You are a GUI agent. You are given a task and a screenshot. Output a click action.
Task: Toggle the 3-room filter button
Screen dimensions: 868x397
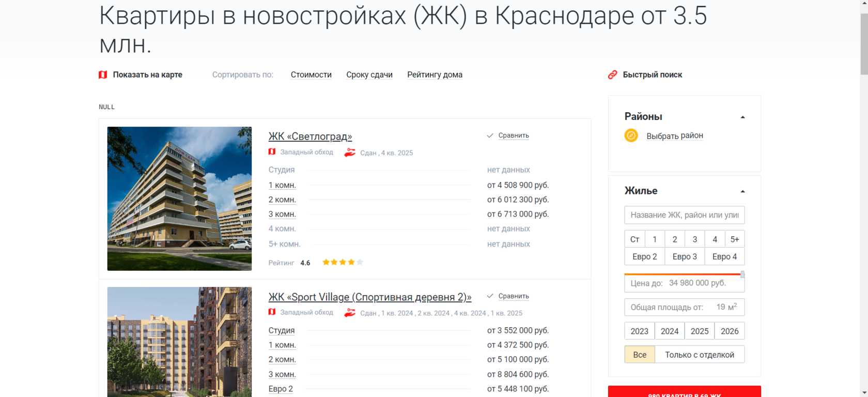[x=695, y=239]
